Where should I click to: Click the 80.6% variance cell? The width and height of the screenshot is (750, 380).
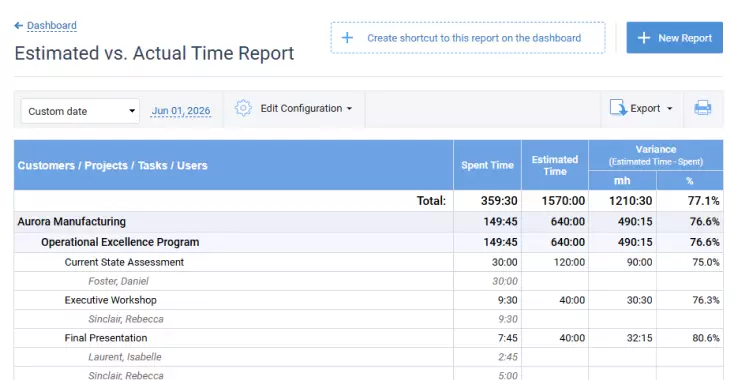706,338
